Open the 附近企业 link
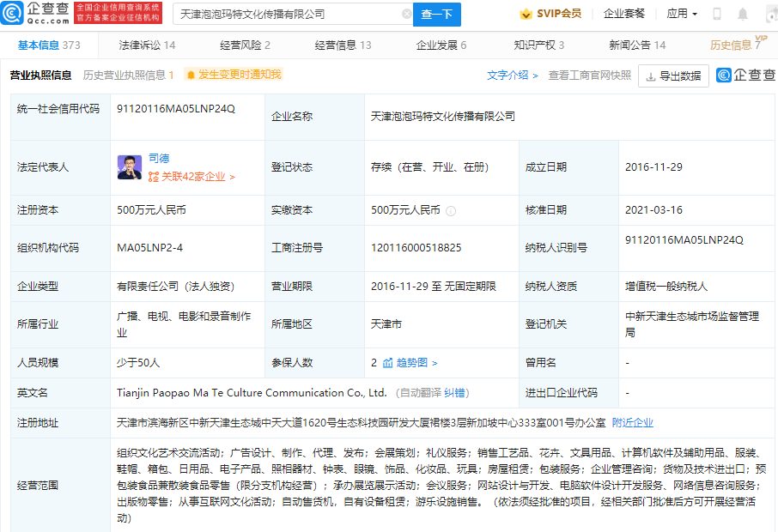Image resolution: width=778 pixels, height=532 pixels. [632, 423]
